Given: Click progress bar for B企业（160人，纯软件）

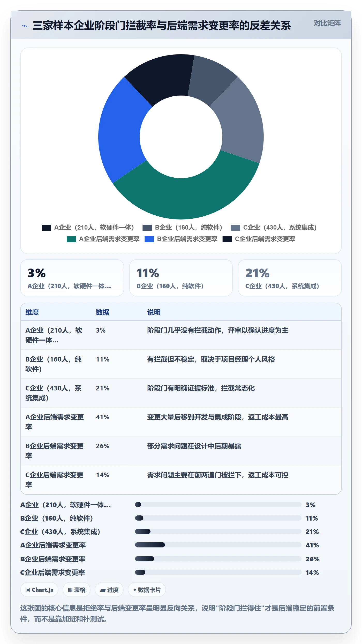Looking at the screenshot, I should [x=218, y=518].
